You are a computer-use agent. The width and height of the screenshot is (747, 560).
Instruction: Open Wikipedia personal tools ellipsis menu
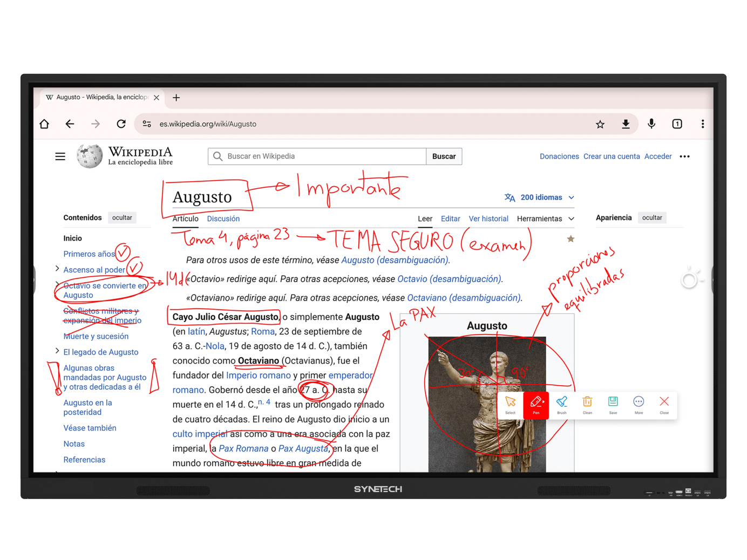point(684,156)
